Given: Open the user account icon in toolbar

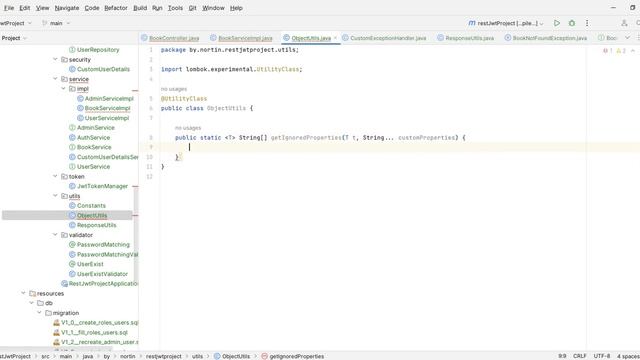Looking at the screenshot, I should [624, 23].
